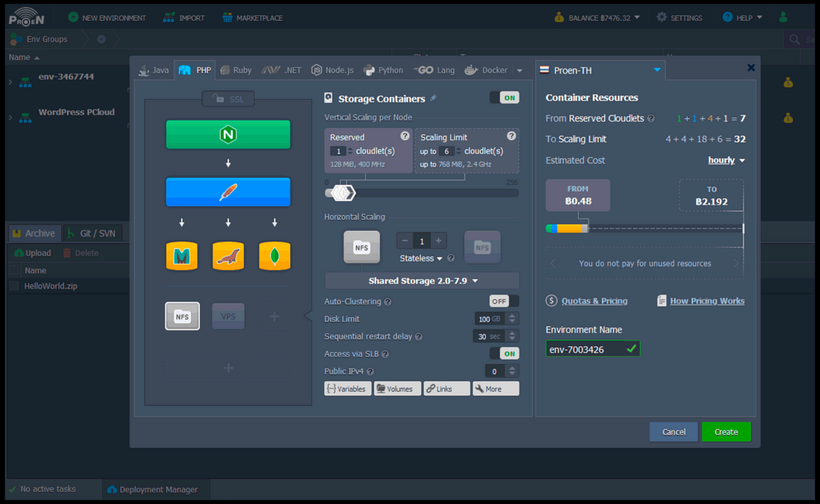This screenshot has height=504, width=820.
Task: Switch to the Python tab
Action: click(x=383, y=70)
